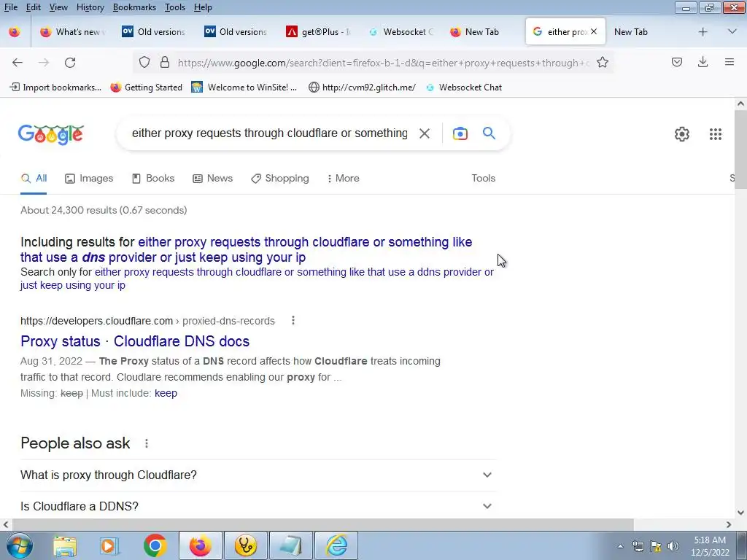Open the Getting Started bookmark
Viewport: 747px width, 560px height.
[147, 87]
